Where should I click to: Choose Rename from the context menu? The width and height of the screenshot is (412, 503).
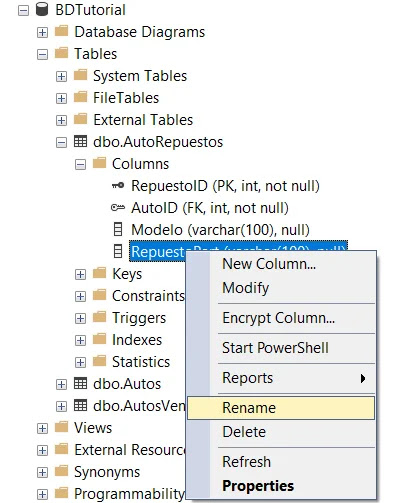[x=281, y=408]
